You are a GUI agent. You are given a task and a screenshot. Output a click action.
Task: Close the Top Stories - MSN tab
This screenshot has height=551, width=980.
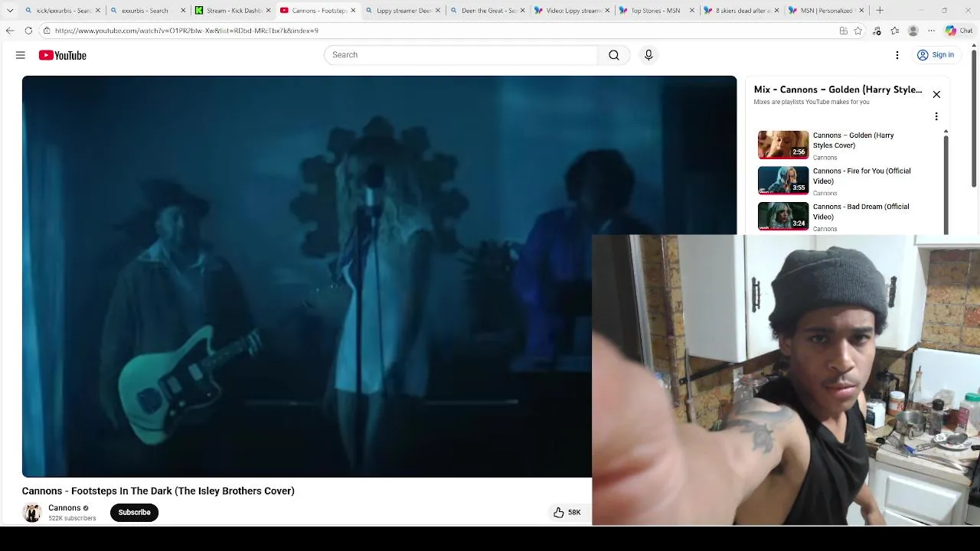tap(693, 11)
